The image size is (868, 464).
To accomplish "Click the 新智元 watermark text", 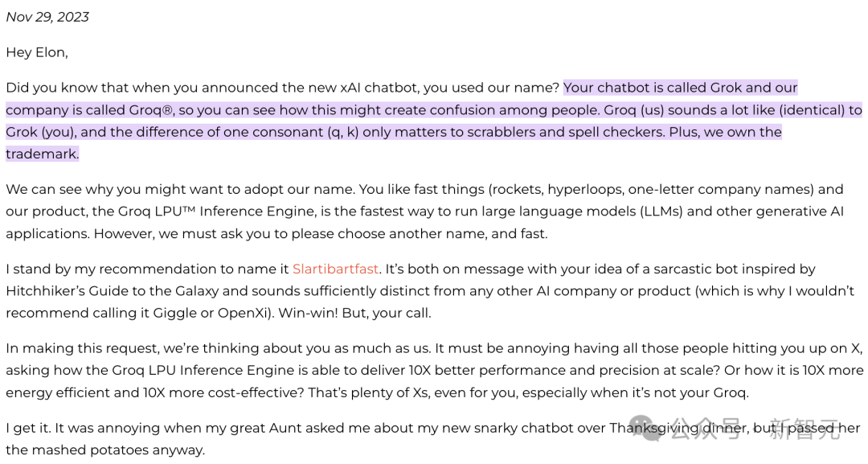I will click(805, 429).
